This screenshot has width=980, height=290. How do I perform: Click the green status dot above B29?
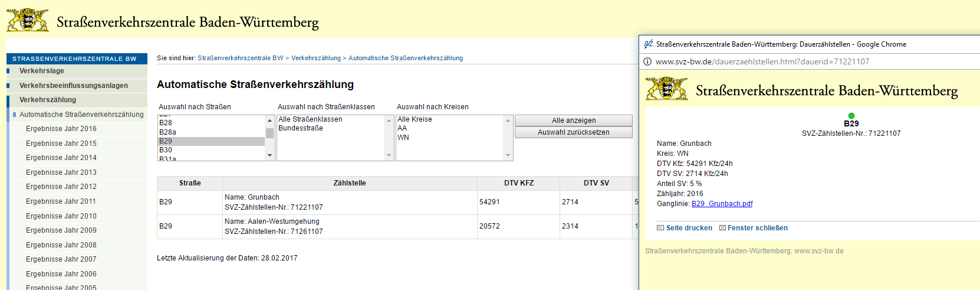(x=851, y=116)
